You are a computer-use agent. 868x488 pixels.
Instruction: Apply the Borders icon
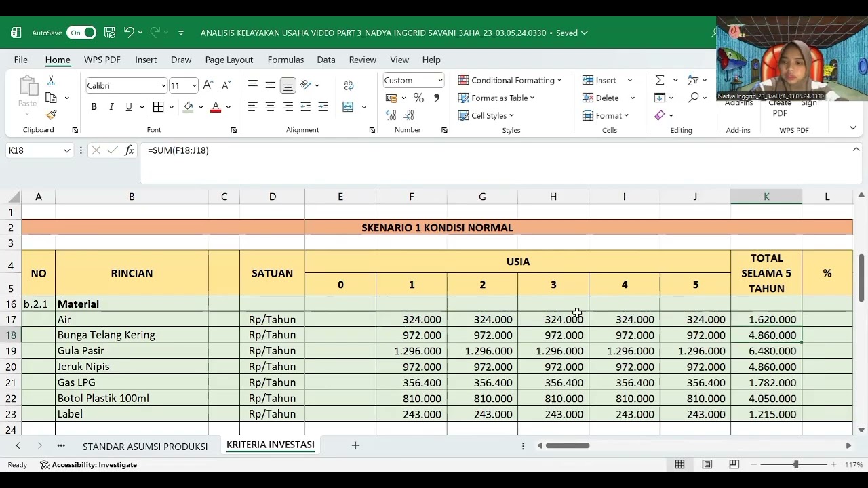(x=158, y=107)
